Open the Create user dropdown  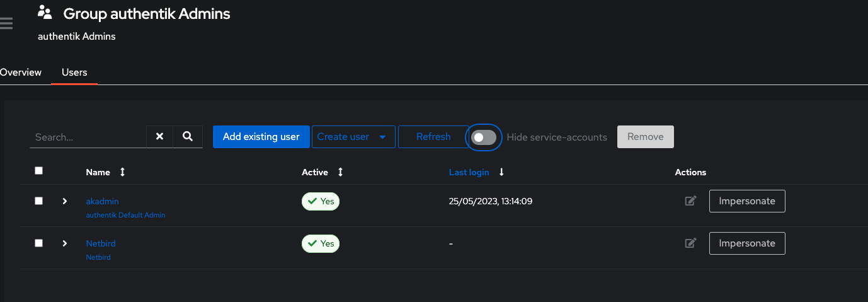pyautogui.click(x=353, y=137)
